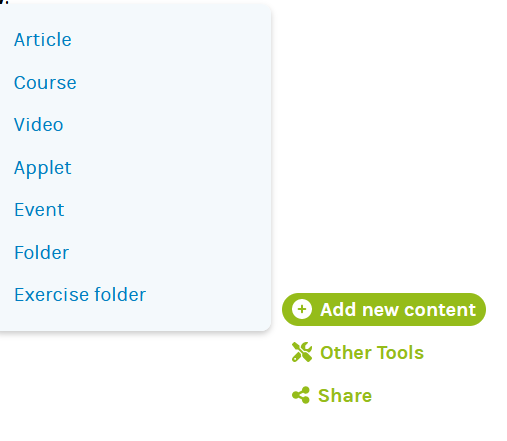This screenshot has height=441, width=507.
Task: Start a new Course from the list
Action: pyautogui.click(x=45, y=82)
